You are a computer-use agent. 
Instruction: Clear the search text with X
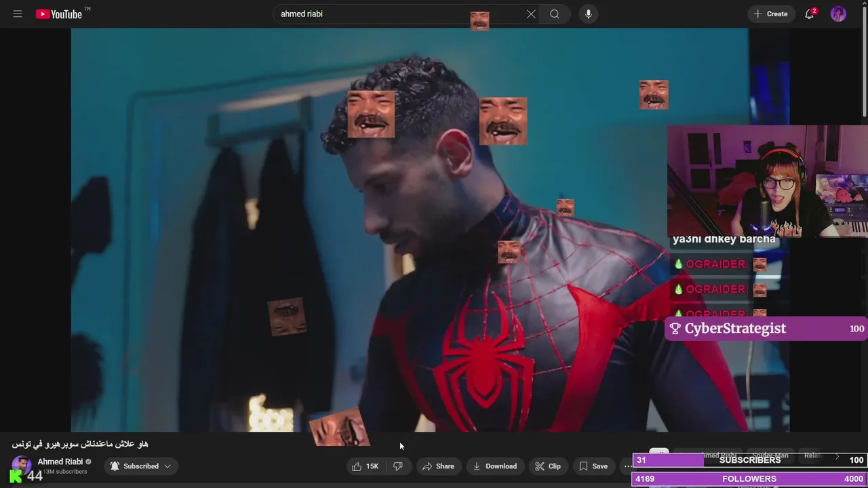coord(531,14)
